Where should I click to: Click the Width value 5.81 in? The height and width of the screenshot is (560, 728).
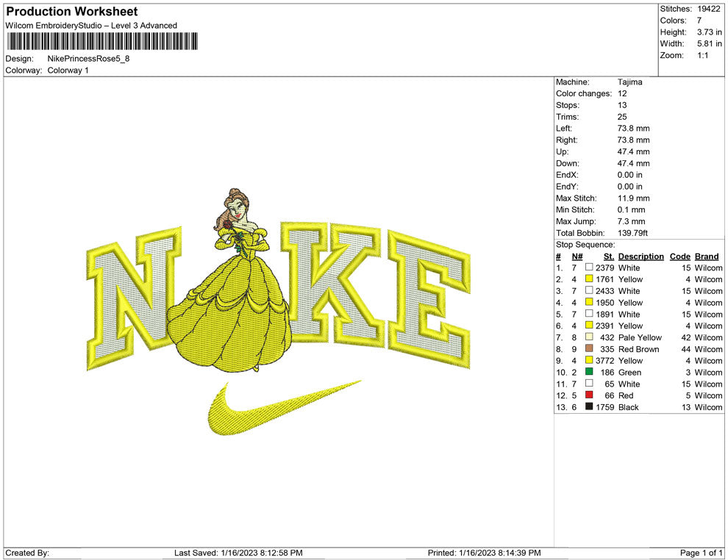(x=709, y=43)
